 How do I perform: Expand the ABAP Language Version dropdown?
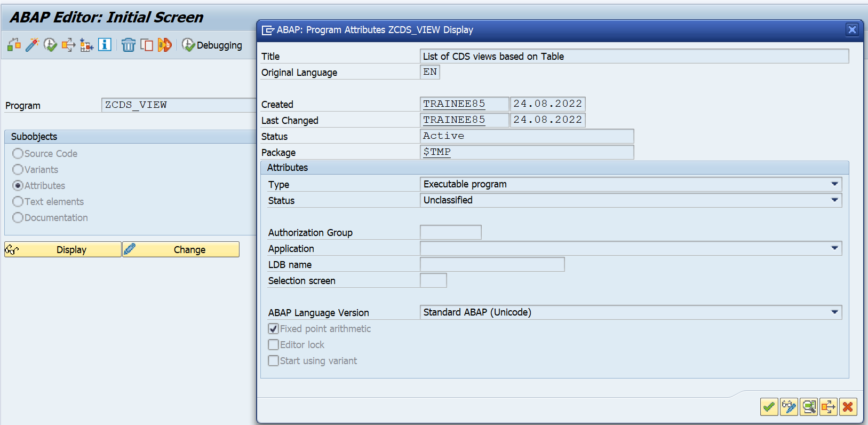pos(834,312)
